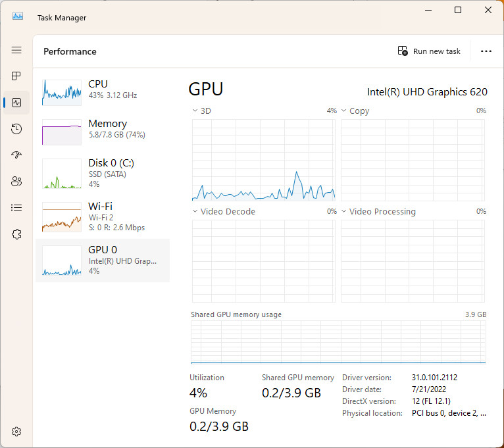Click the CPU mini graph thumbnail
Screen dimensions: 504x448
click(x=62, y=93)
